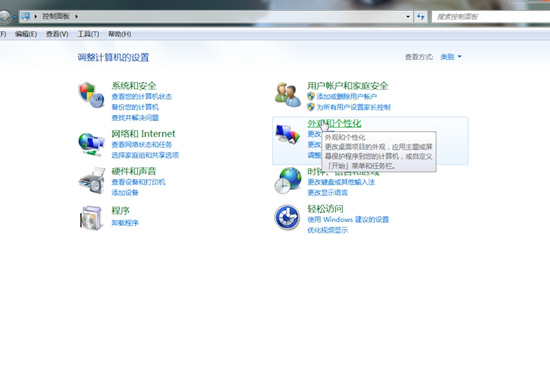The height and width of the screenshot is (365, 550).
Task: Click 查看您的计算机状态 link
Action: 142,96
